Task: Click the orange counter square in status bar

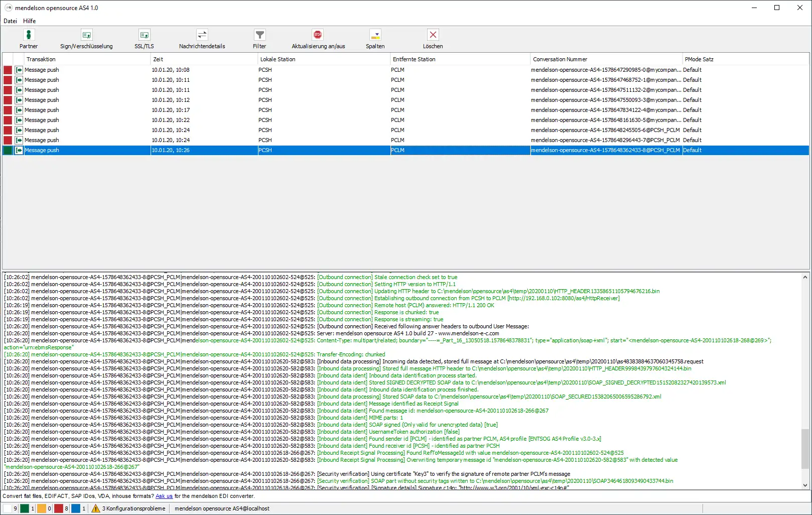Action: coord(41,508)
